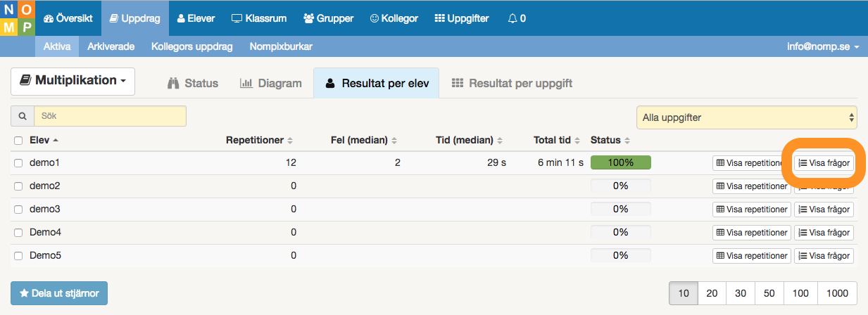Screen dimensions: 868x315
Task: Sort by Tid (median) column arrows
Action: point(500,141)
